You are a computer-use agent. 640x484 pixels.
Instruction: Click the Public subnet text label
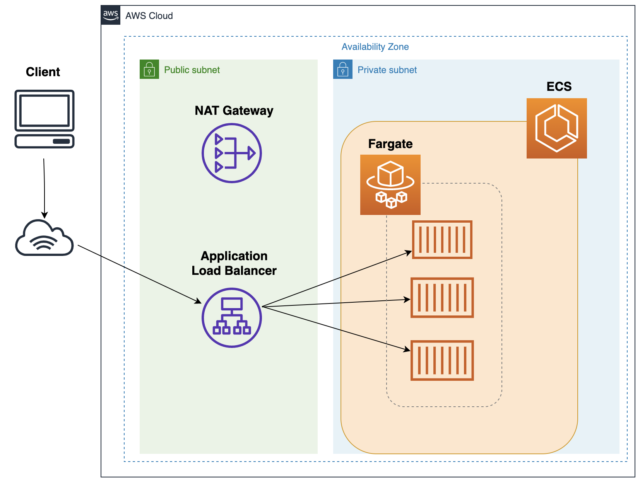[192, 70]
